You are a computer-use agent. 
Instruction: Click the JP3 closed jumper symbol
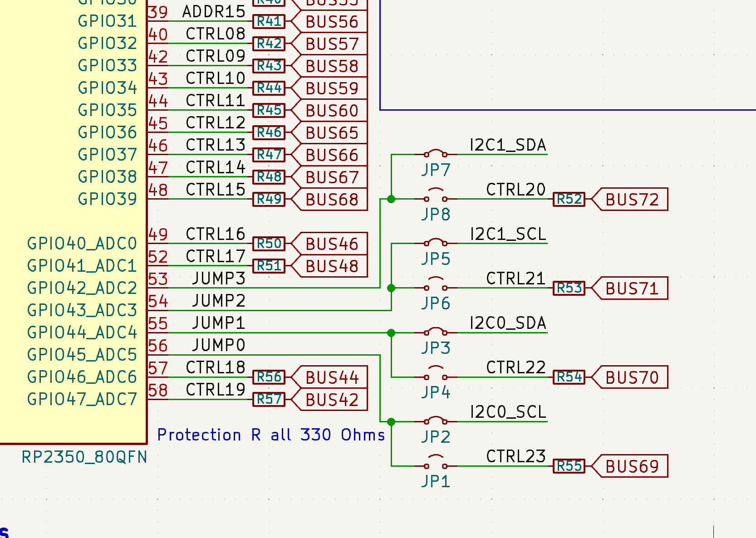click(435, 332)
